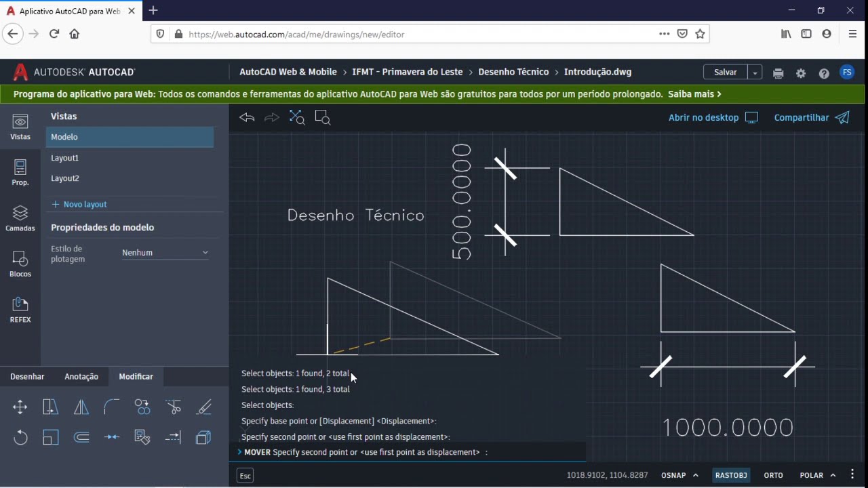Viewport: 868px width, 488px height.
Task: Close the Aplicativo AutoCAD browser tab
Action: pyautogui.click(x=131, y=11)
